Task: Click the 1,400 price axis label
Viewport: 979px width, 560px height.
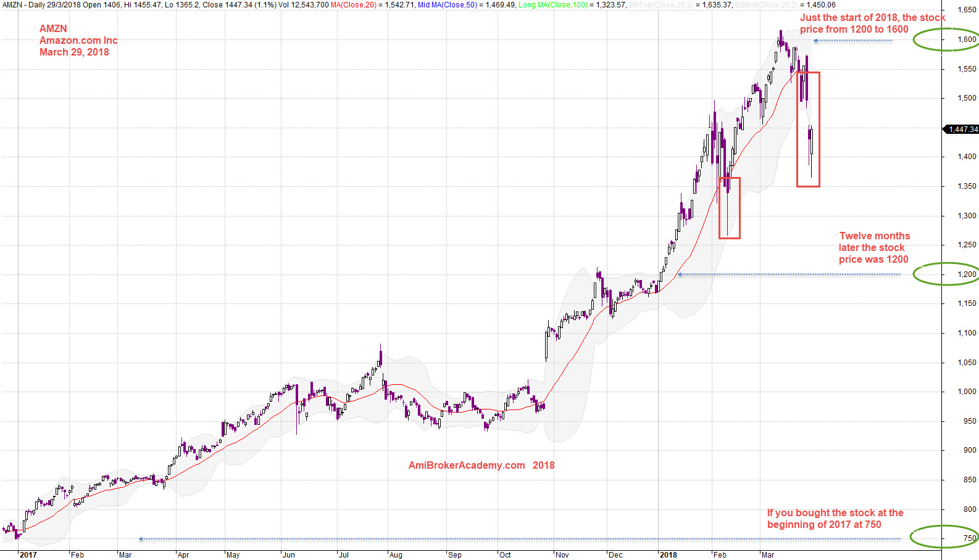Action: point(967,157)
